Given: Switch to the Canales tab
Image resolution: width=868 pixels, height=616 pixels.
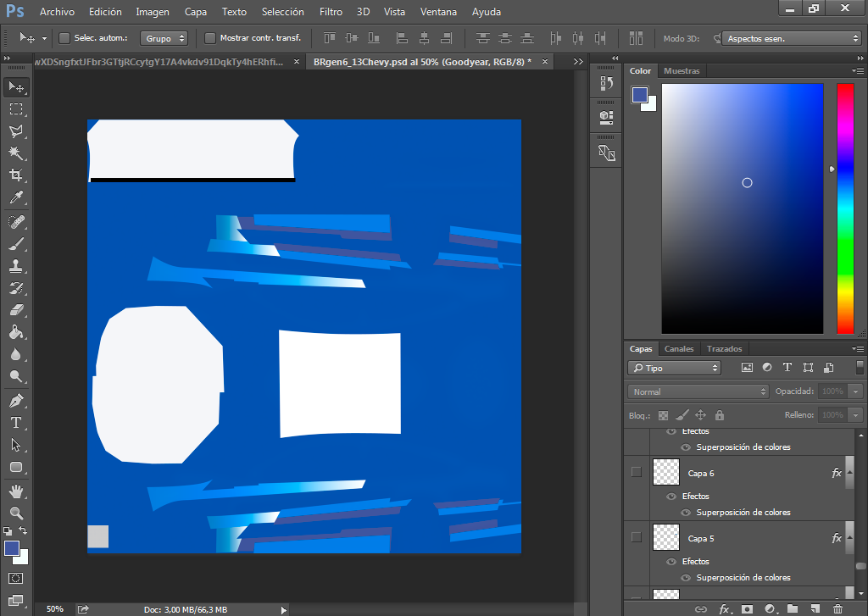Looking at the screenshot, I should click(x=679, y=349).
